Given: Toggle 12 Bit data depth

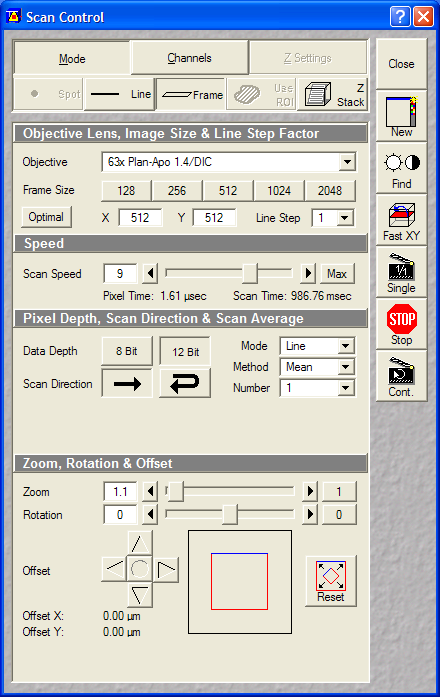Looking at the screenshot, I should tap(185, 352).
